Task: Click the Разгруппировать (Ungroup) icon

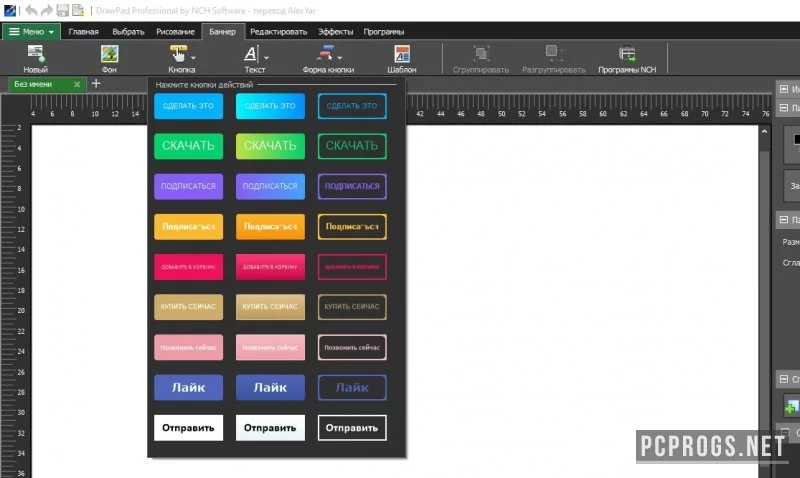Action: tap(554, 53)
